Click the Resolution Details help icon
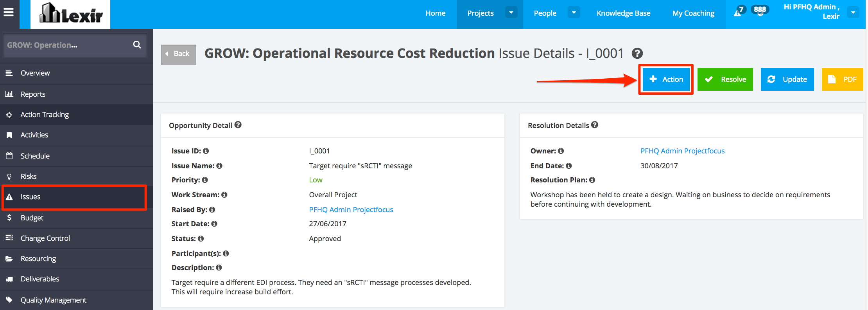 [x=595, y=125]
